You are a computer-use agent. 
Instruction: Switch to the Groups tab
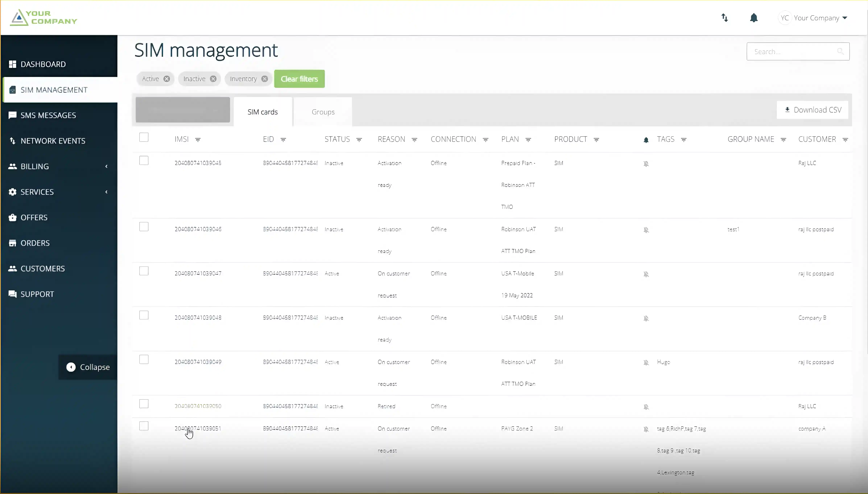click(x=323, y=112)
